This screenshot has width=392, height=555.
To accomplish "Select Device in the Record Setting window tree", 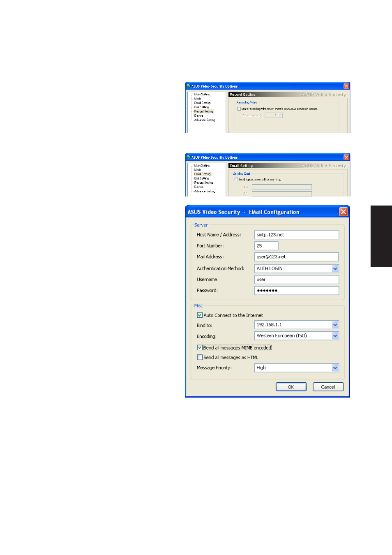I will 198,116.
